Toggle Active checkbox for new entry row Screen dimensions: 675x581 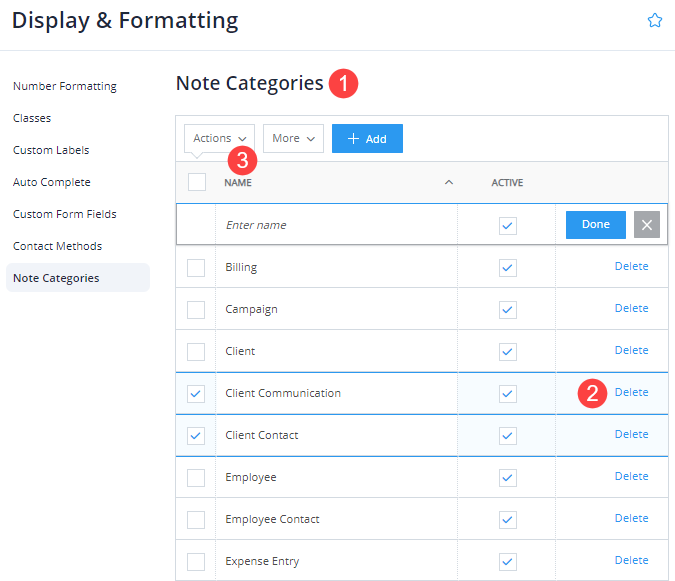(x=508, y=226)
